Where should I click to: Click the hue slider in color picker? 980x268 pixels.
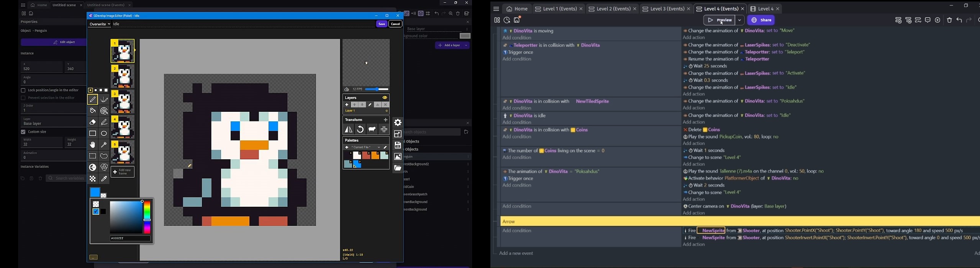click(147, 217)
